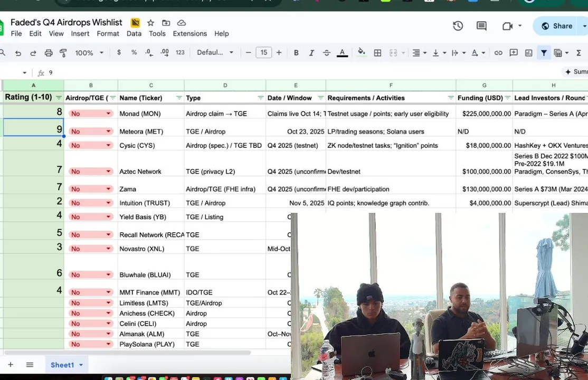
Task: Open the Requirements / Activities filter
Action: click(451, 98)
